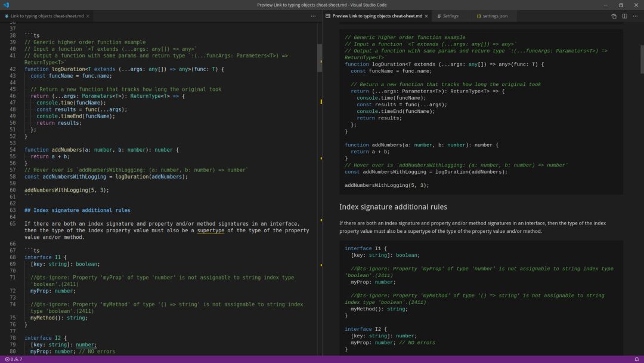Click the restore window button in title bar

tap(621, 5)
